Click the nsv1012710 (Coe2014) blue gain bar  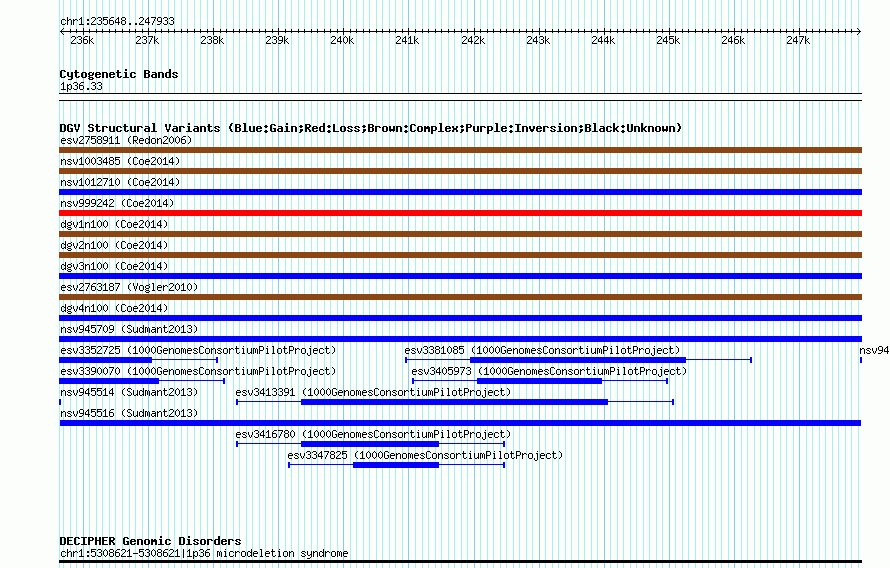pos(460,192)
